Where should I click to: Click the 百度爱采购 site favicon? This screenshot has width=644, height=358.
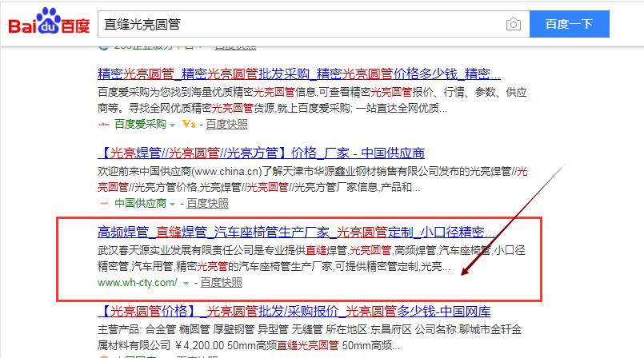coord(104,124)
